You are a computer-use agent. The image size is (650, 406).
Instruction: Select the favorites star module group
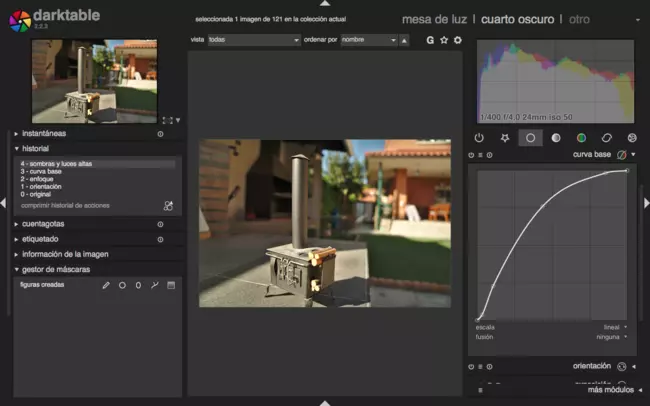click(x=505, y=138)
